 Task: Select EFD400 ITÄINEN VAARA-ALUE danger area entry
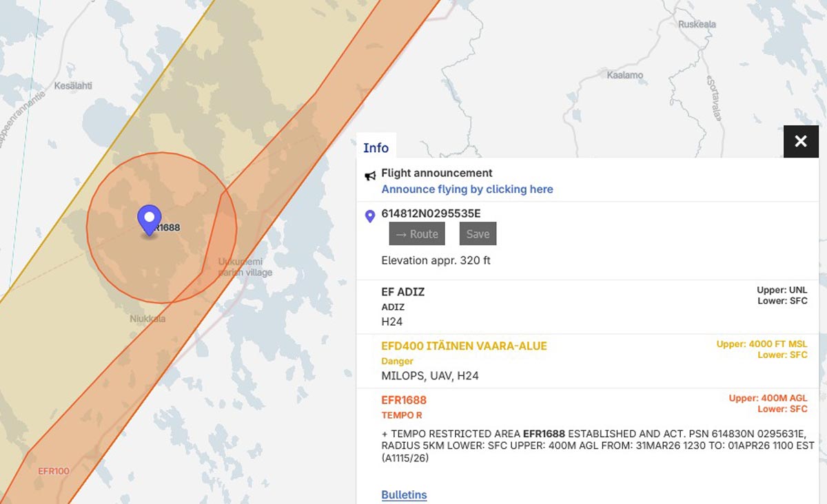(464, 346)
